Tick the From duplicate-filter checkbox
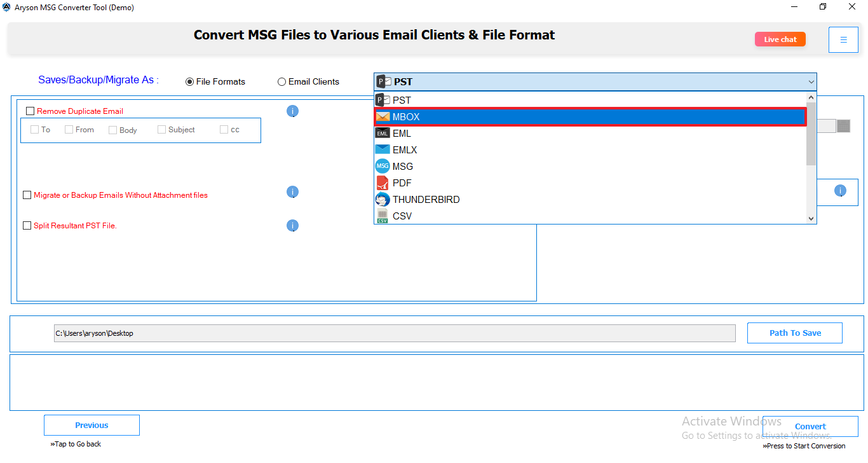Image resolution: width=868 pixels, height=463 pixels. [69, 130]
